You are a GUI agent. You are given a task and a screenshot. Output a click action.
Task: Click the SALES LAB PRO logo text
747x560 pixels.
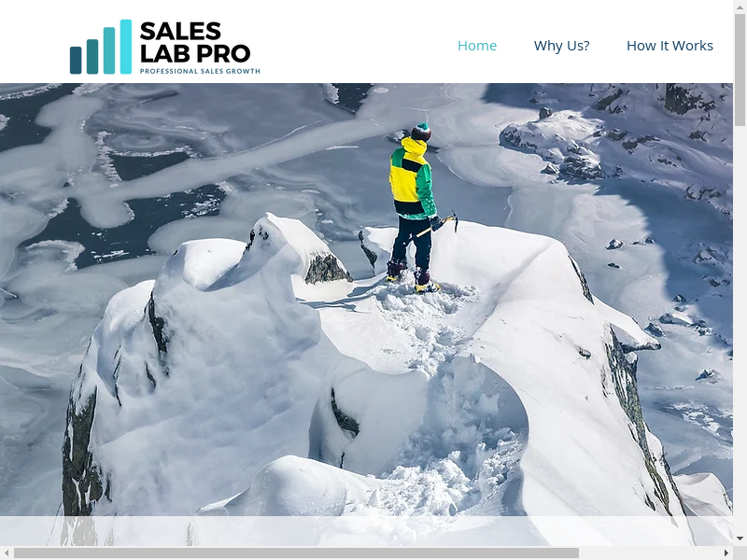[x=195, y=42]
